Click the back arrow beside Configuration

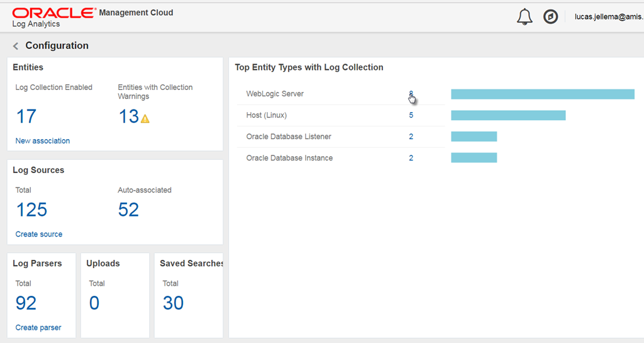(x=16, y=46)
